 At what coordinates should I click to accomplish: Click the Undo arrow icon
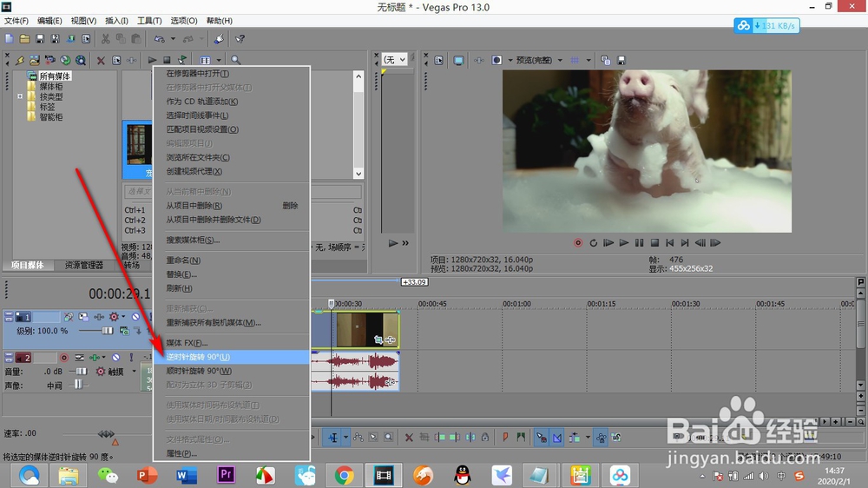(160, 39)
